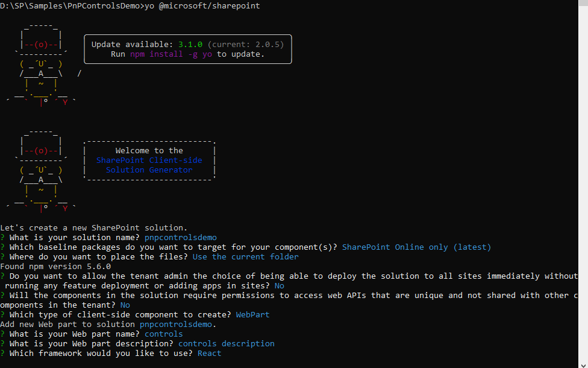Toggle the WebPart component type answer
The width and height of the screenshot is (588, 368).
(x=252, y=314)
